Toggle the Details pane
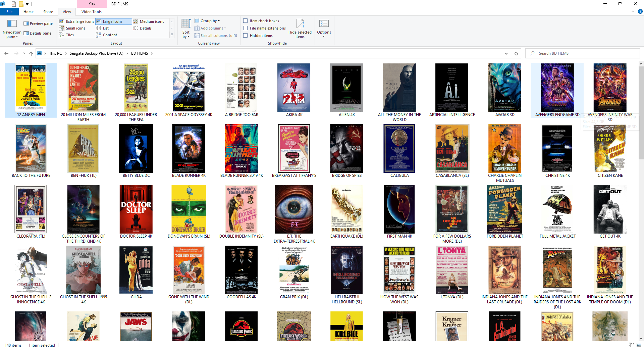 37,33
